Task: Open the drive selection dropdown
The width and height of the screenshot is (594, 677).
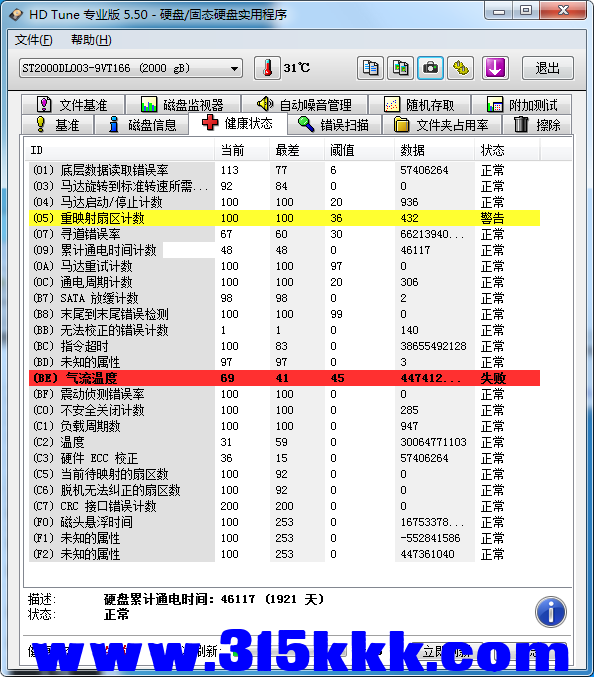Action: 131,68
